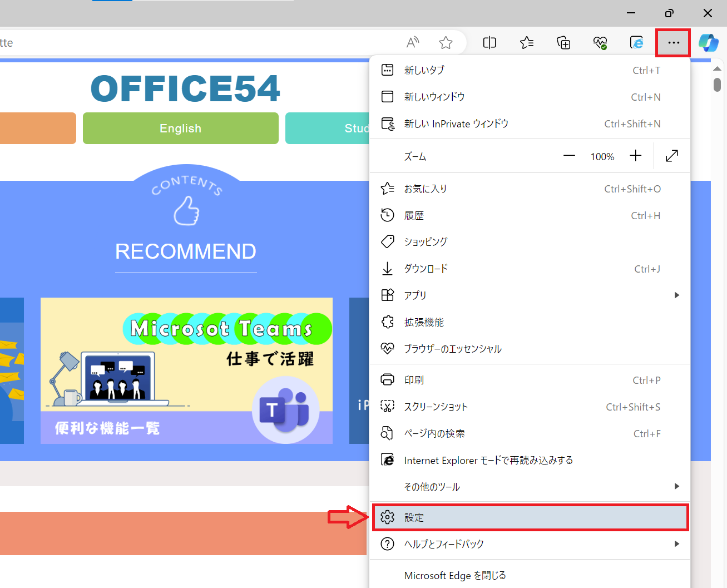Open 新しい InPrivate ウィンドウ
This screenshot has height=588, width=727.
[x=530, y=123]
